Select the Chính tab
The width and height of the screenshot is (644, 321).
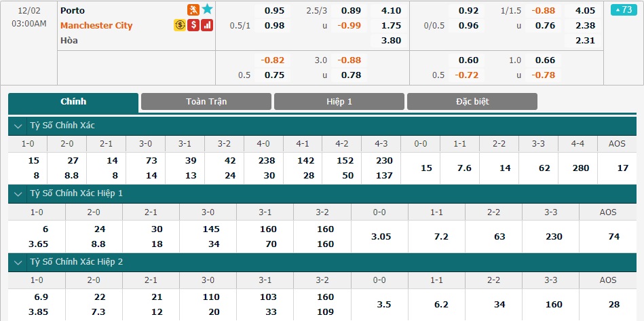pyautogui.click(x=73, y=102)
